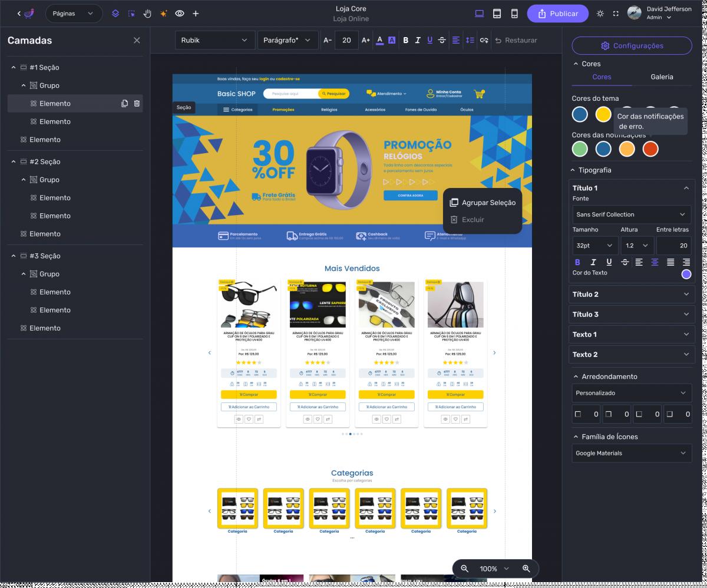Delete the selected Elemento with trash icon
707x588 pixels.
pyautogui.click(x=137, y=104)
